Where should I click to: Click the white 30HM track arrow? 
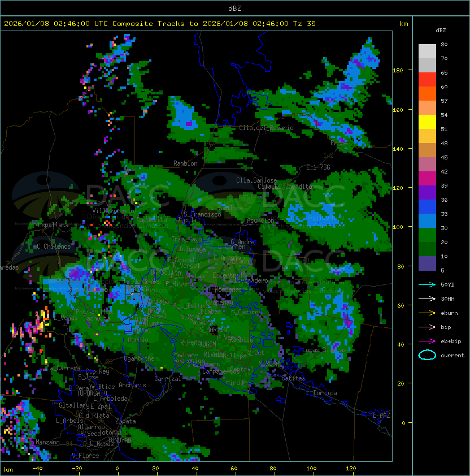coord(427,298)
